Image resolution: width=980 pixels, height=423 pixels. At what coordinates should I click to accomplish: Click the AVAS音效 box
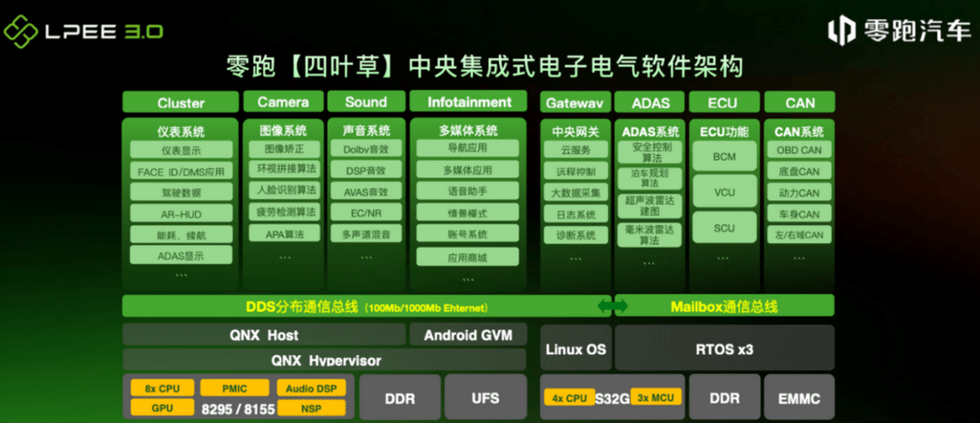tap(367, 192)
